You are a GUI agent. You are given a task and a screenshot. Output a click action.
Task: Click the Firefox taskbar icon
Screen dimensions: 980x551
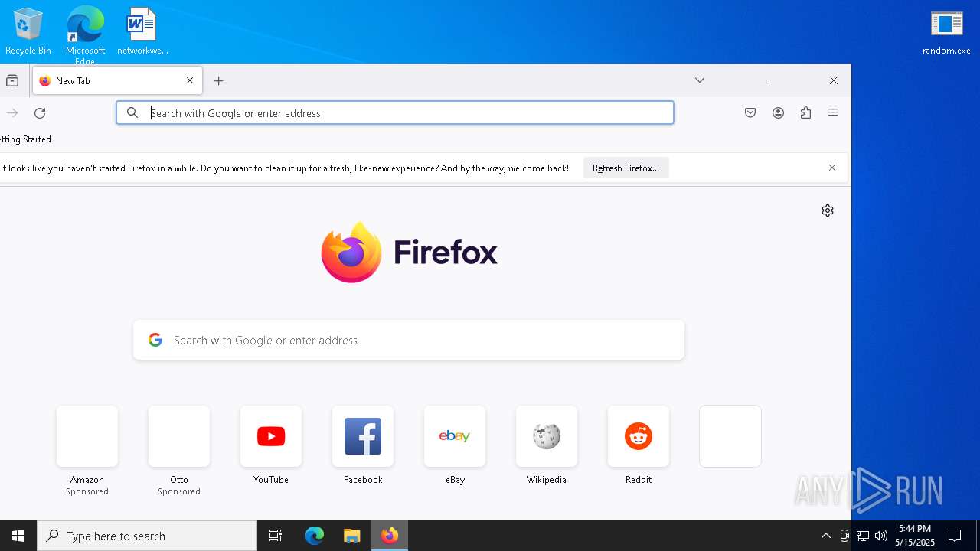tap(390, 536)
